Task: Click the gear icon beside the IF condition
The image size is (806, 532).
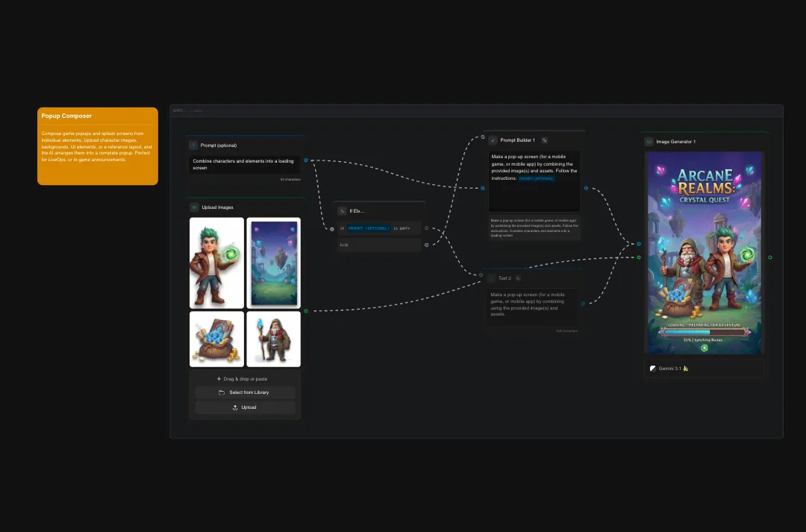Action: (x=426, y=228)
